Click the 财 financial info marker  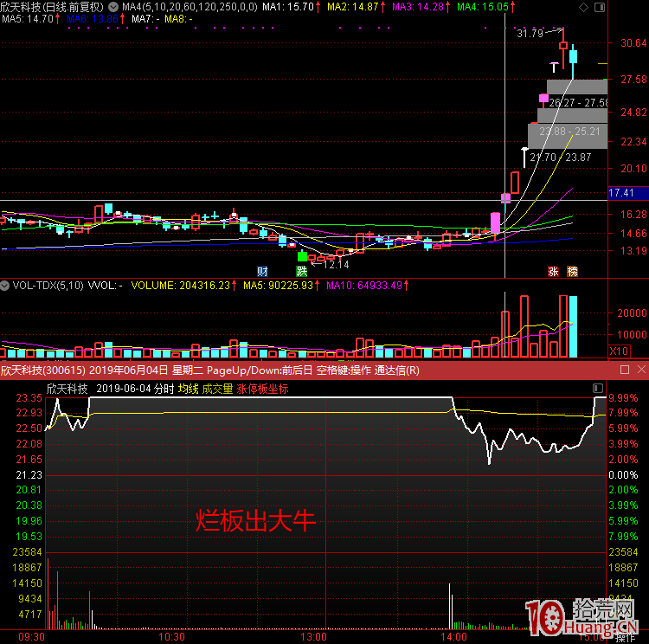tap(262, 271)
